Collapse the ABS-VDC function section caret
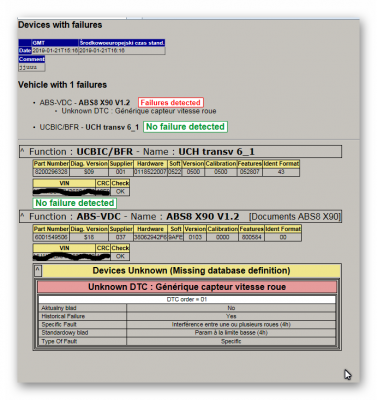377x400 pixels. [22, 216]
